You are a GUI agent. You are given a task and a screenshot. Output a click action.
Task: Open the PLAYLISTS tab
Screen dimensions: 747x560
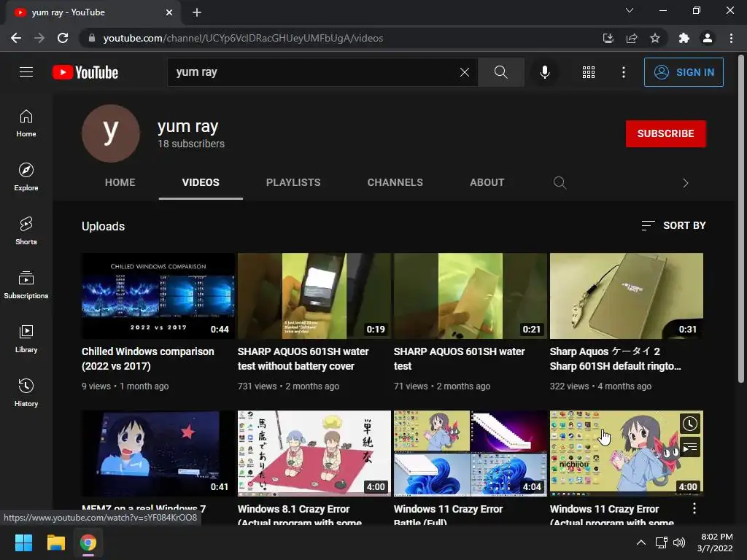[x=293, y=182]
